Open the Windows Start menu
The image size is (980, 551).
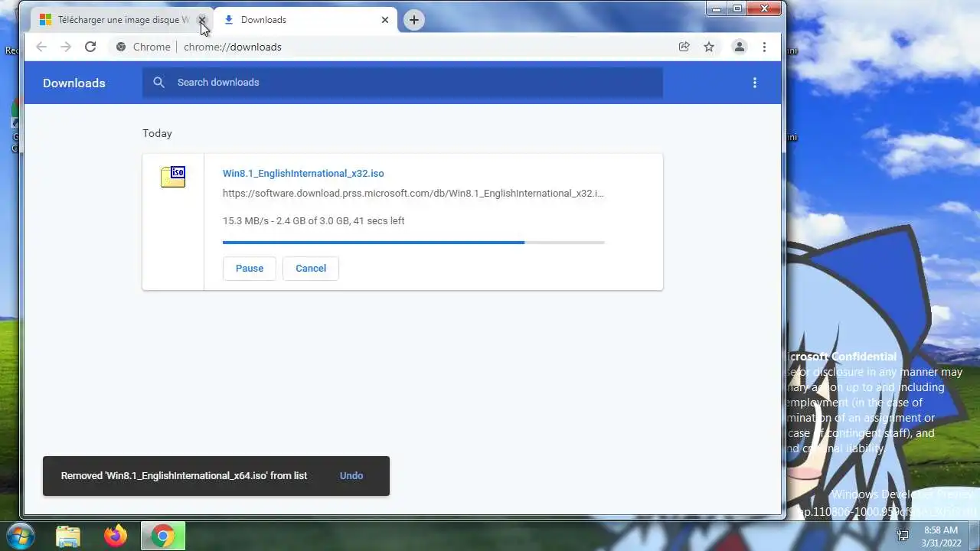(x=20, y=536)
